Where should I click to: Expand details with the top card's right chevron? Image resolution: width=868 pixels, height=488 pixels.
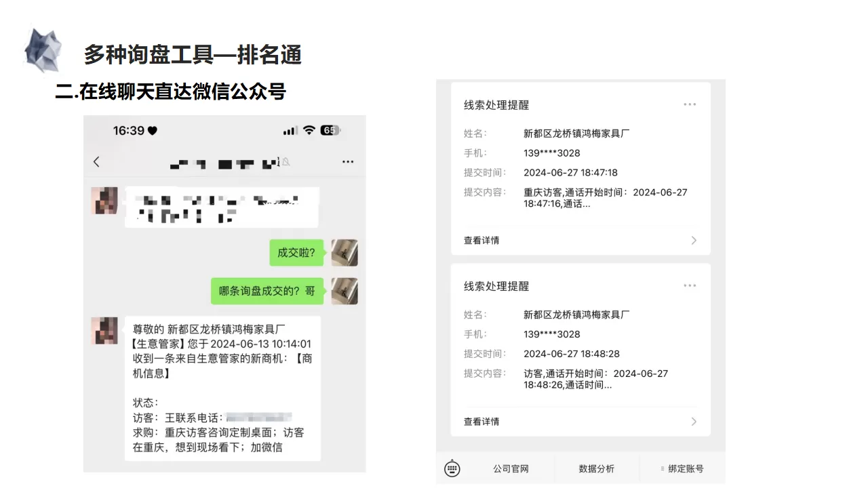point(693,240)
